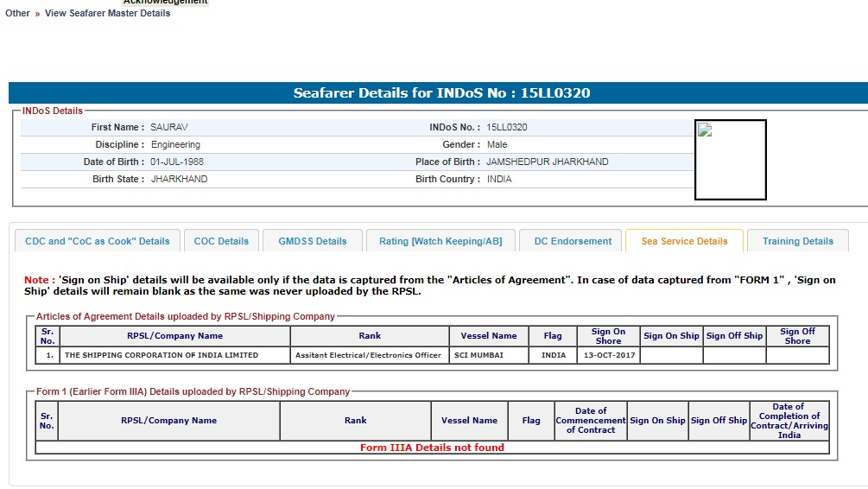Screen dimensions: 868x489
Task: Click the View Seafarer Master Details breadcrumb
Action: 107,13
